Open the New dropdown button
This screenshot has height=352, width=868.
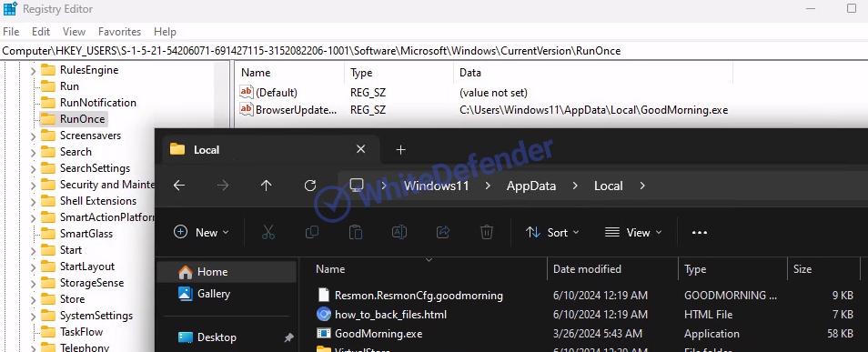pyautogui.click(x=201, y=233)
